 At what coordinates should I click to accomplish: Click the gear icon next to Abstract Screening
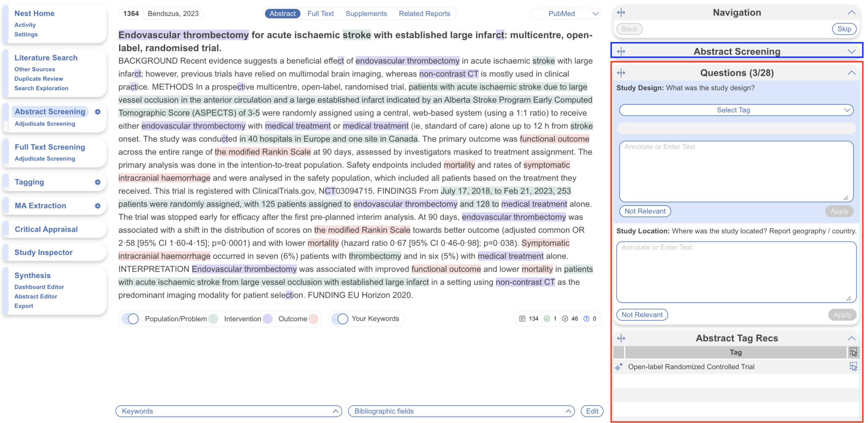98,113
